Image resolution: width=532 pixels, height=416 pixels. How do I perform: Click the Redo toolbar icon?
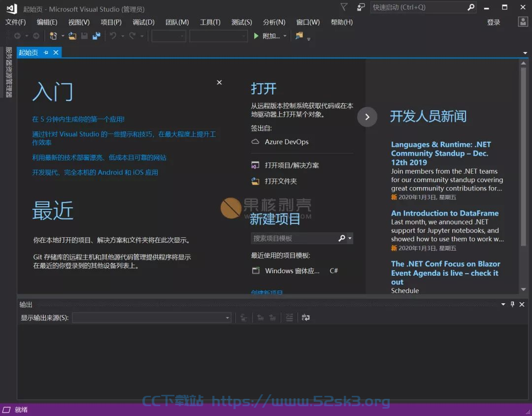[133, 35]
